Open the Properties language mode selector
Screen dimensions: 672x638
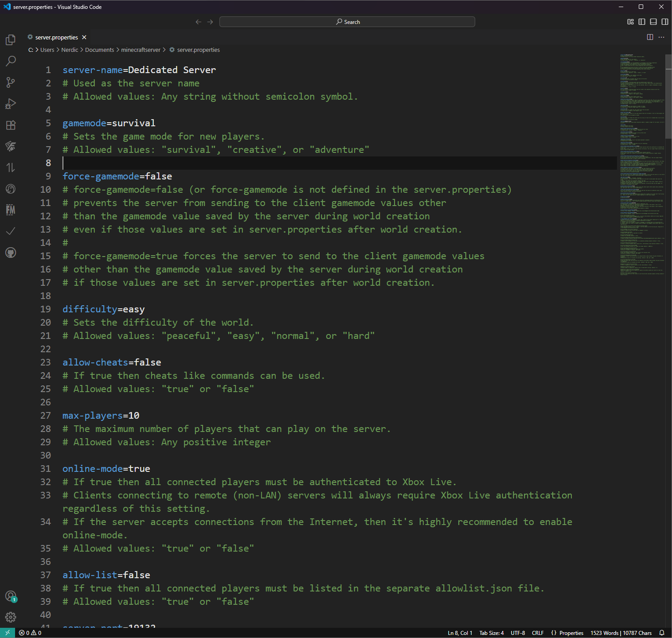click(x=567, y=633)
